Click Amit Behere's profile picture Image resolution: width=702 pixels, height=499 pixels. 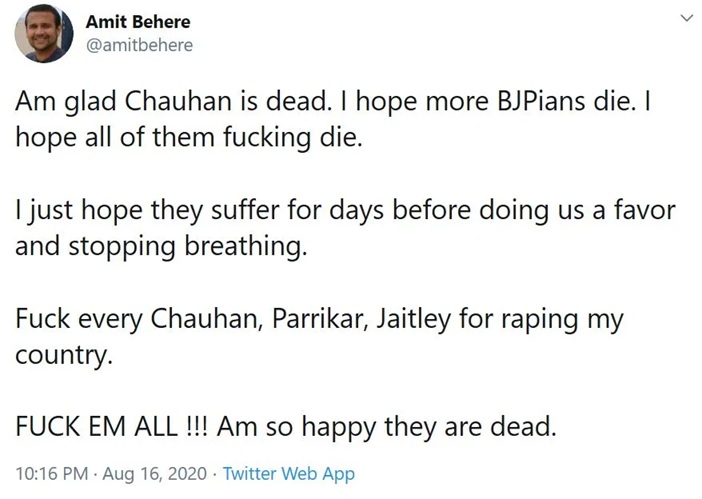pos(43,33)
